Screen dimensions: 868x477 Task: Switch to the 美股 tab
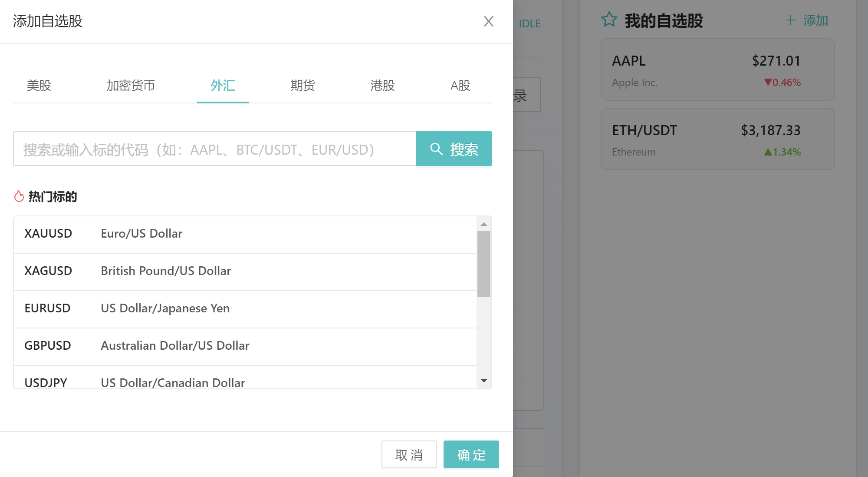(39, 86)
